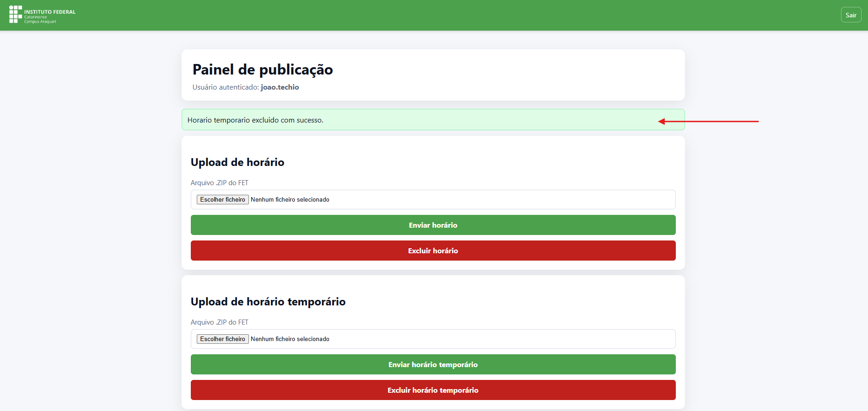
Task: Submit with the Enviar horário button
Action: [433, 225]
